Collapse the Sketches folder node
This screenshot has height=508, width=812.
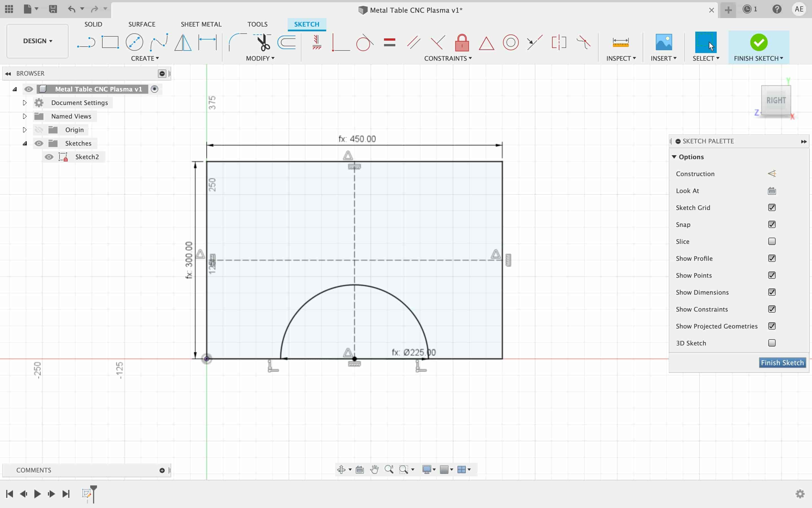(25, 143)
